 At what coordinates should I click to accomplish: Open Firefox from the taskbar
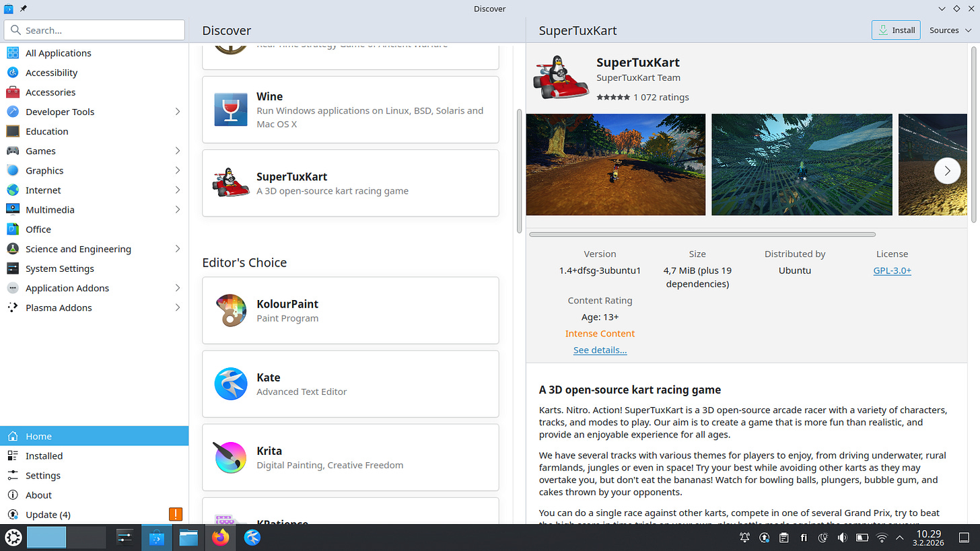click(220, 538)
